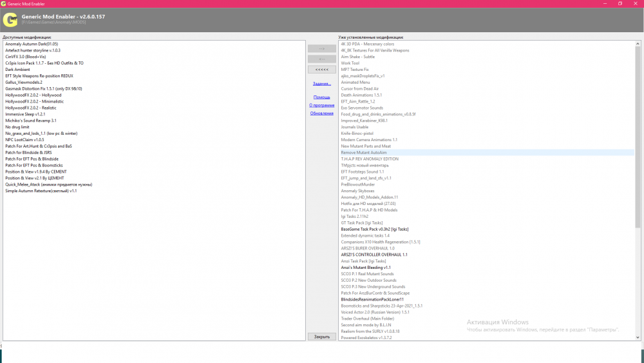Open the Помощь link

(x=322, y=97)
